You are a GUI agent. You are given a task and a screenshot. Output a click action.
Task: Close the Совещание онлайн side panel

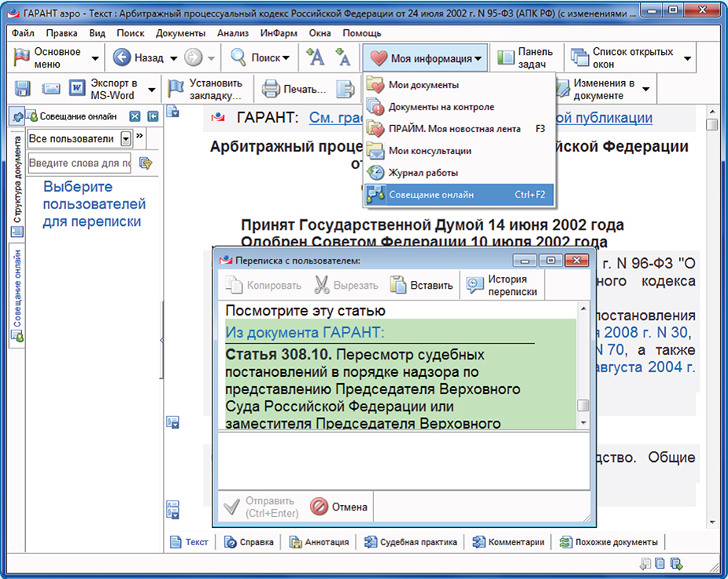coord(135,116)
